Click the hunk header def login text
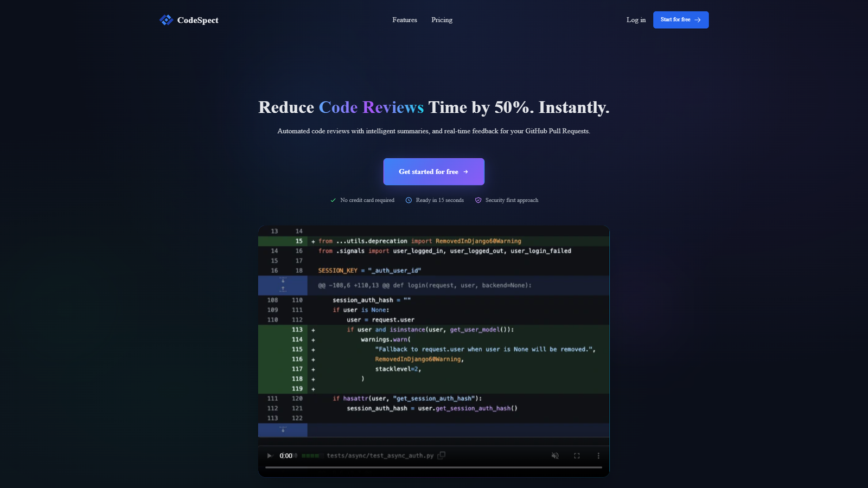 pos(425,285)
